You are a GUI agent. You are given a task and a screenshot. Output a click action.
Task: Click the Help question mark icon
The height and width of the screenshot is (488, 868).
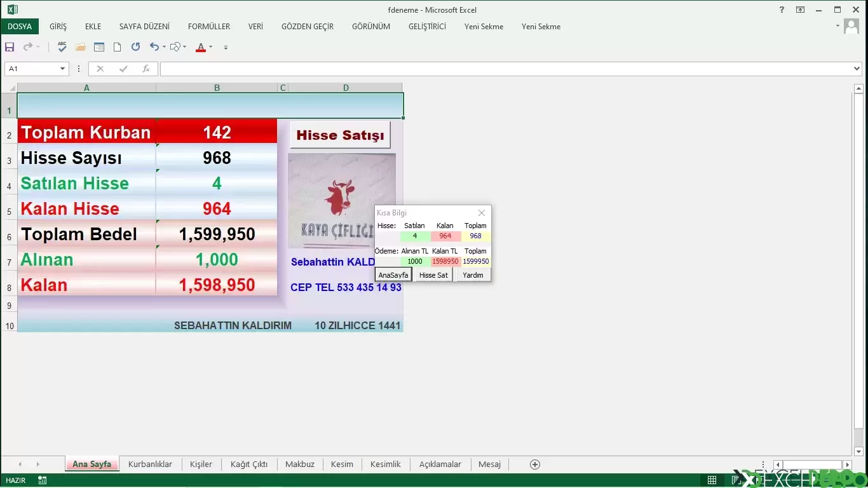click(x=782, y=10)
